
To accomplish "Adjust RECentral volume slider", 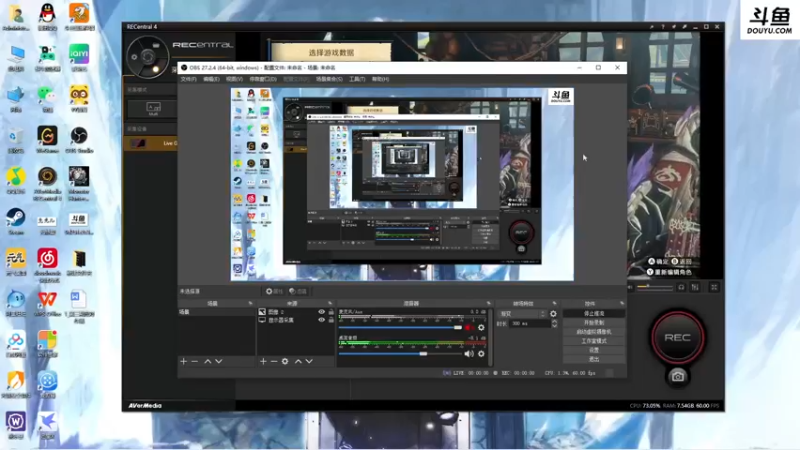I will (x=655, y=287).
